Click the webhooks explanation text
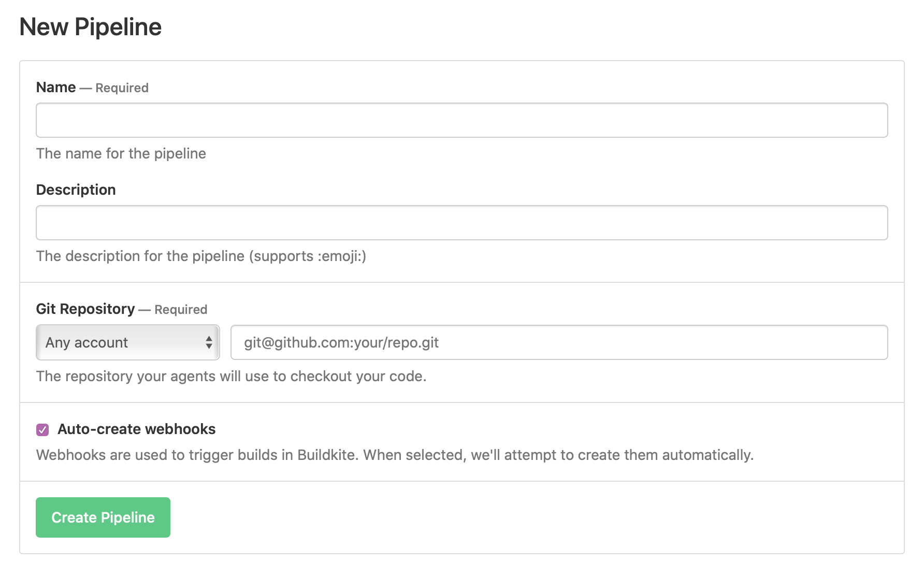Viewport: 924px width, 577px height. [x=394, y=455]
